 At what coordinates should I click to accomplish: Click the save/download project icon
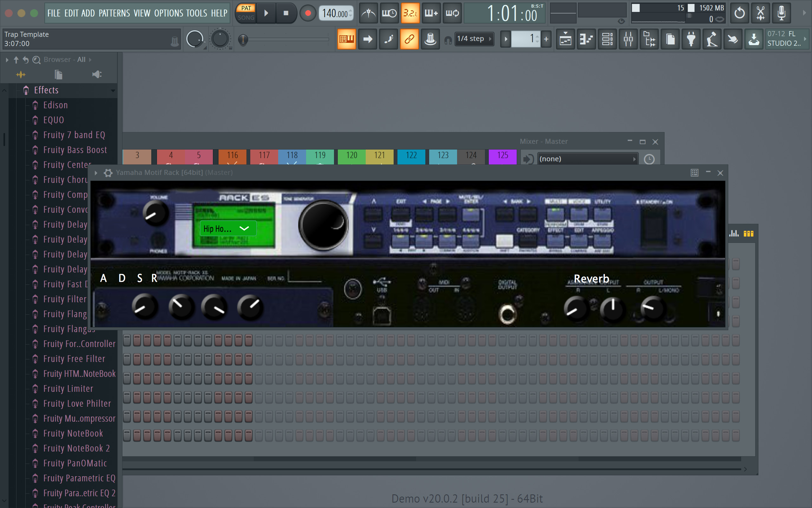click(x=754, y=39)
